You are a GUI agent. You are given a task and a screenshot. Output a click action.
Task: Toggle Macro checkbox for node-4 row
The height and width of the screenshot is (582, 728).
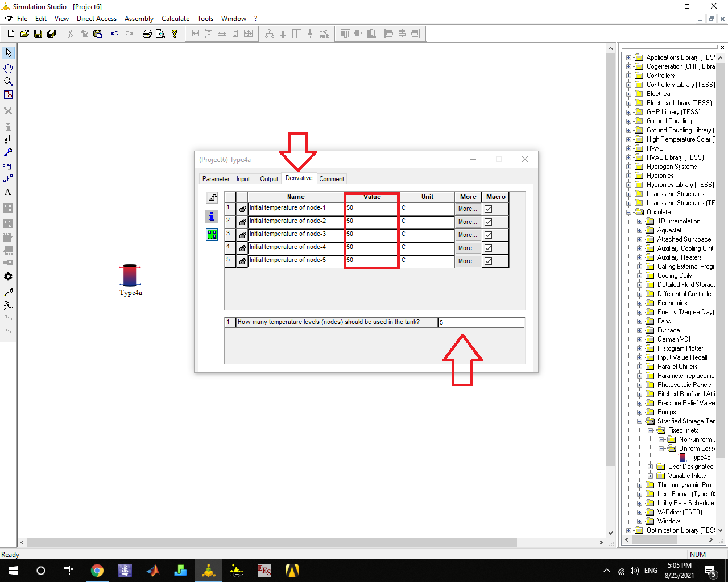488,248
